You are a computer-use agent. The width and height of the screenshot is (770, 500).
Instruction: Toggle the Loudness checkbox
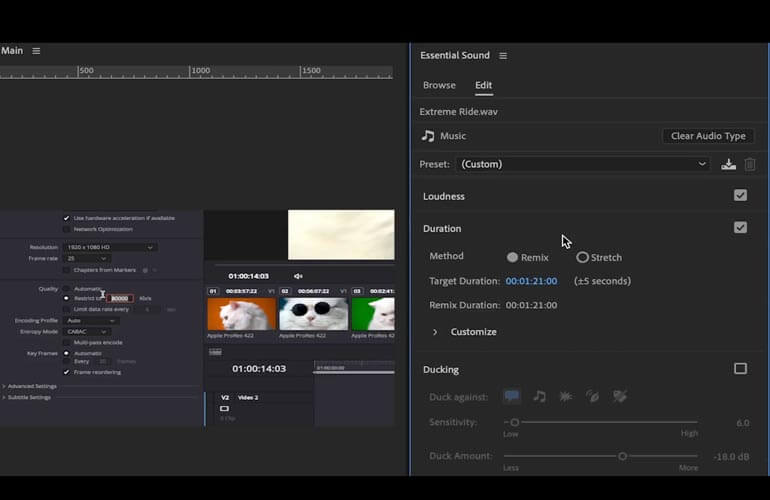740,195
